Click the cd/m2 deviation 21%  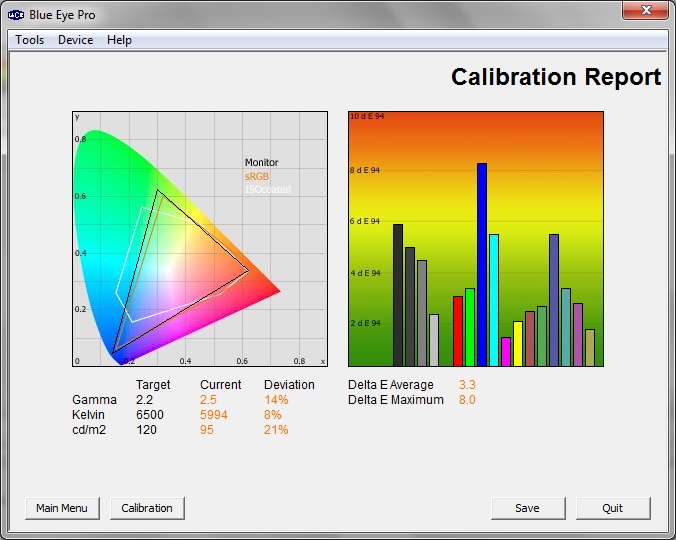(276, 430)
